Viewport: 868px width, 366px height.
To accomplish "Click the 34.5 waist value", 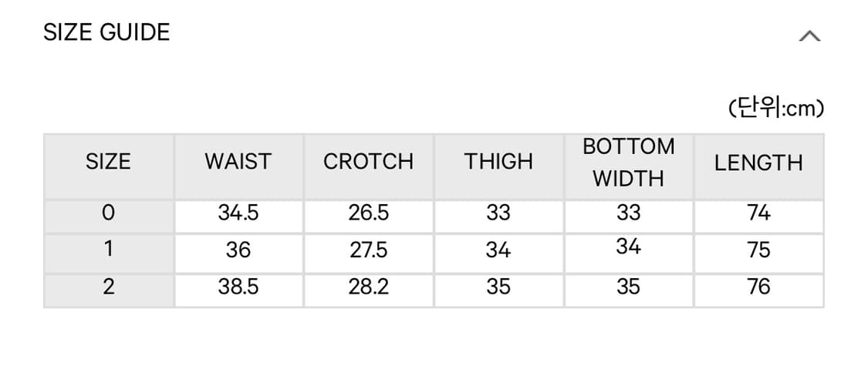I will [x=238, y=213].
